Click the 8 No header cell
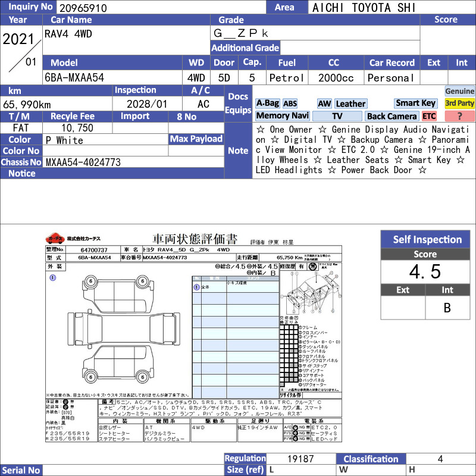The width and height of the screenshot is (476, 476). click(x=196, y=116)
